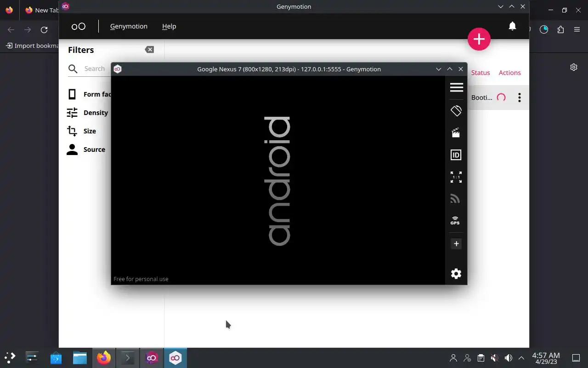Open Genymotion notifications bell
The height and width of the screenshot is (368, 588).
point(512,26)
